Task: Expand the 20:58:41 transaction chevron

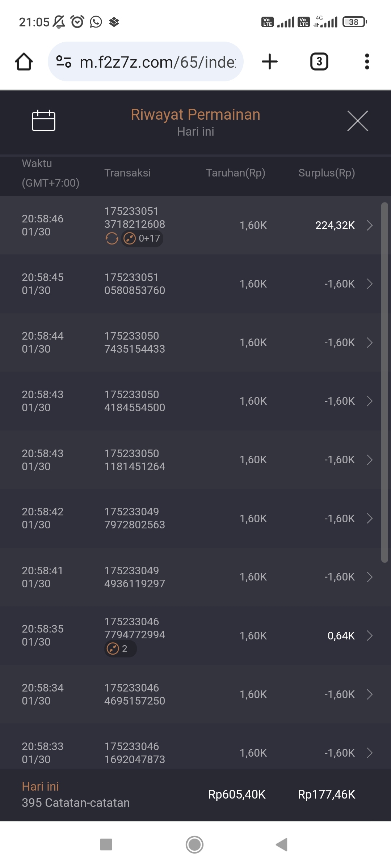Action: (369, 577)
